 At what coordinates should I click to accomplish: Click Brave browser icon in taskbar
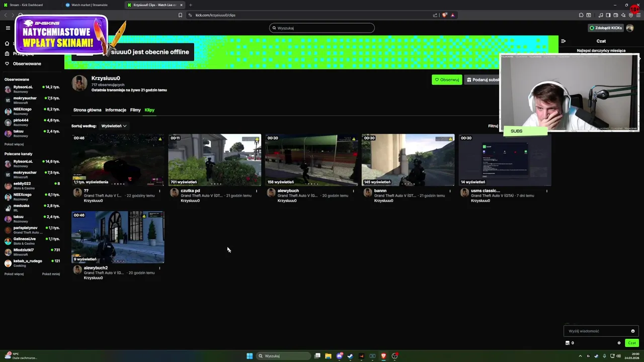[x=383, y=356]
